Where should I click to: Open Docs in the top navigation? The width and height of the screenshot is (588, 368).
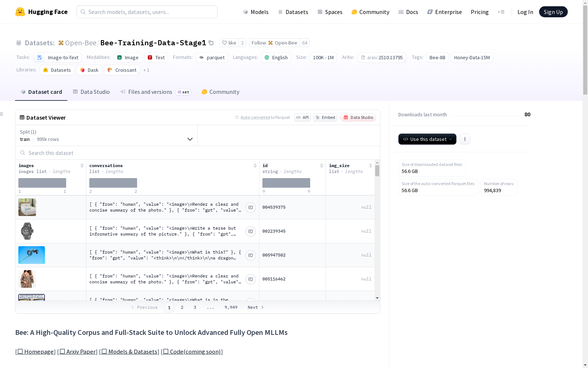408,12
